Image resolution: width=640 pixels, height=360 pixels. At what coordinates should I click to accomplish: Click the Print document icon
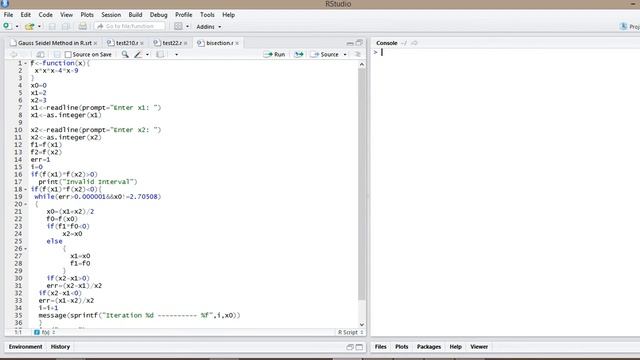tap(82, 27)
